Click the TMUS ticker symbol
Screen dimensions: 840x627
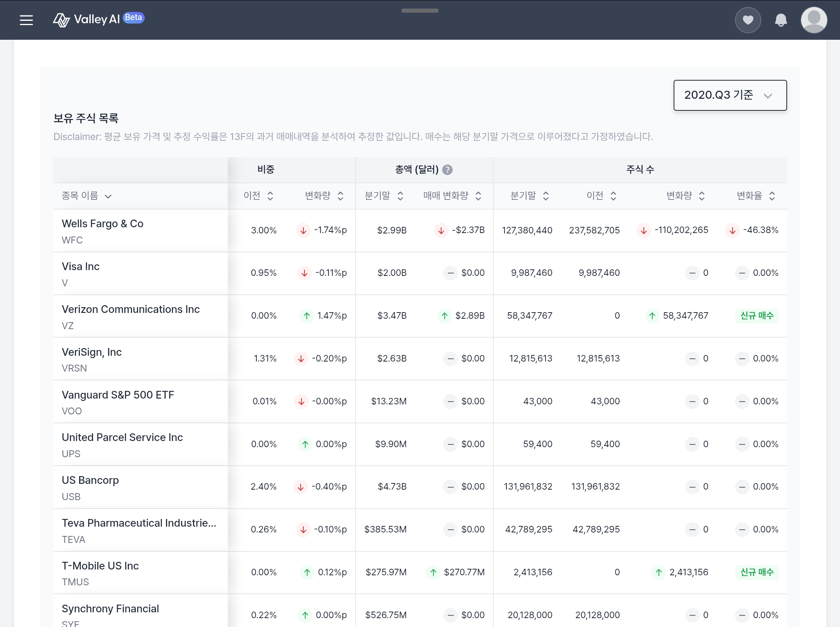click(75, 582)
